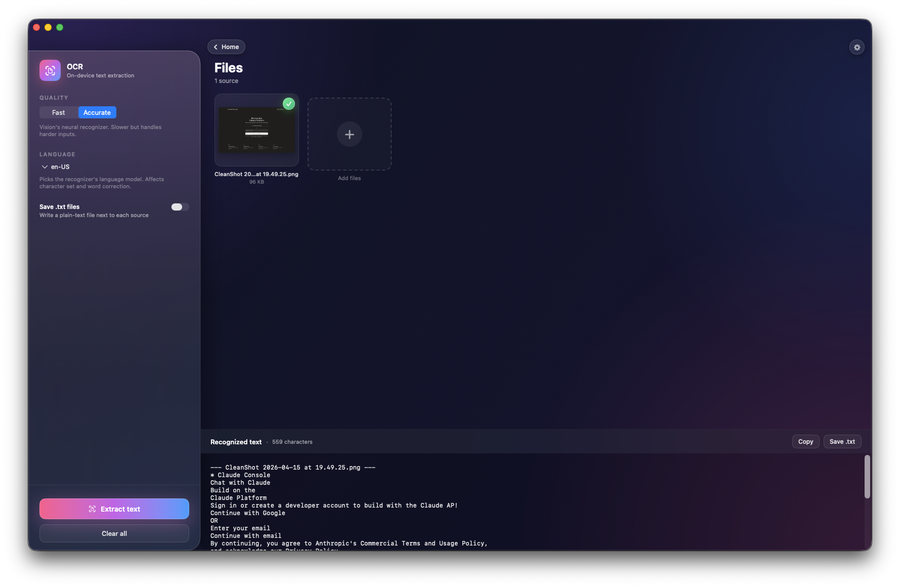Click the 'Continue with email' output line
Viewport: 900px width, 588px height.
(x=246, y=536)
